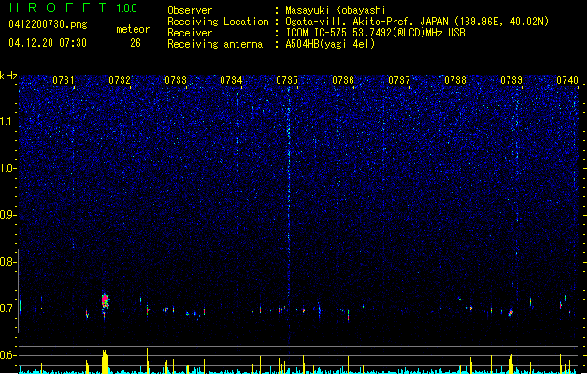
Task: Click the 0735 time marker
Action: (x=287, y=80)
